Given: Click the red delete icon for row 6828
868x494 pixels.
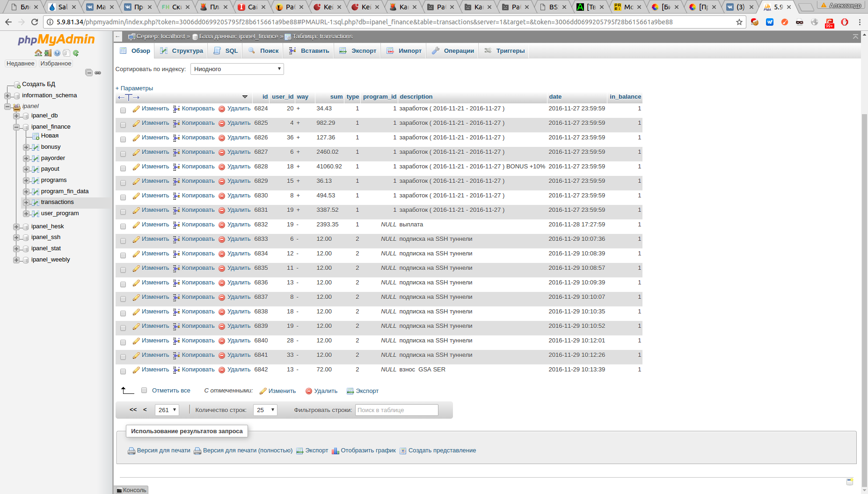Looking at the screenshot, I should 222,167.
